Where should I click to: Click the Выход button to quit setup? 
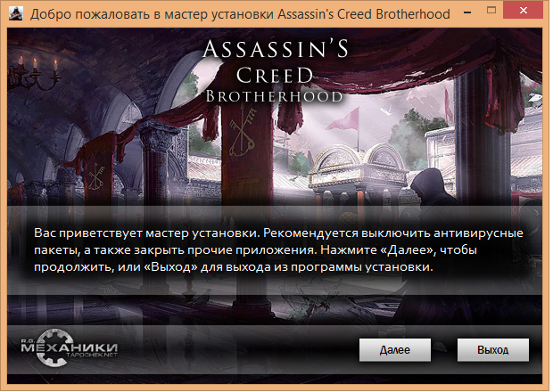click(x=493, y=350)
